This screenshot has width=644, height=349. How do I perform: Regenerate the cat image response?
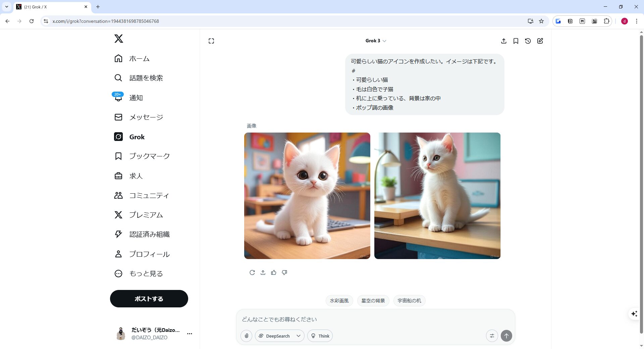tap(252, 272)
